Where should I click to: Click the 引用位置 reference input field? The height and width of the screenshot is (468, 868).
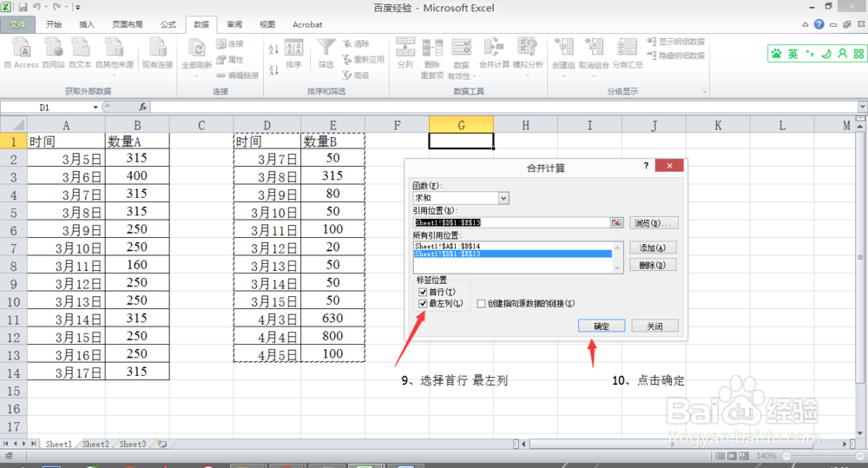511,222
